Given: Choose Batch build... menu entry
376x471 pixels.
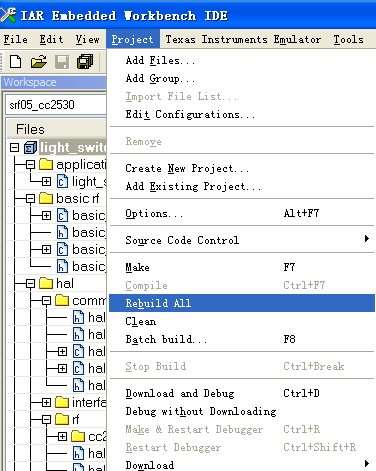Looking at the screenshot, I should pos(242,339).
